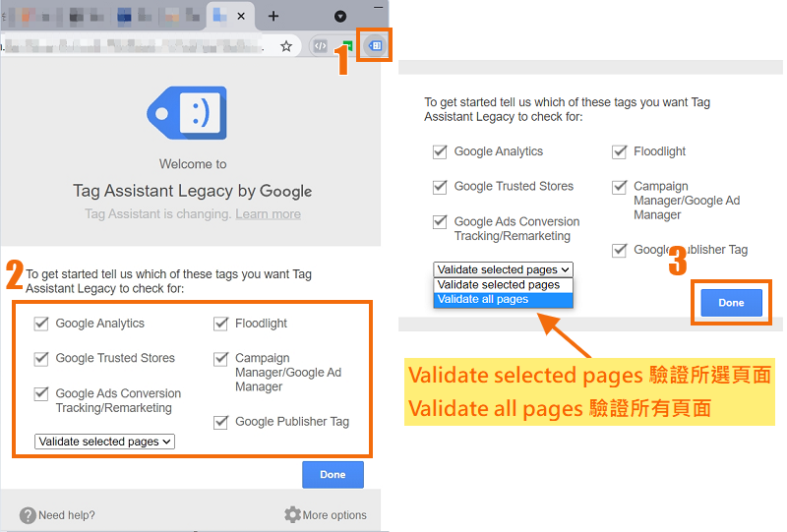Screen dimensions: 787x532
Task: Toggle Floodlight checkbox in right panel
Action: click(620, 151)
